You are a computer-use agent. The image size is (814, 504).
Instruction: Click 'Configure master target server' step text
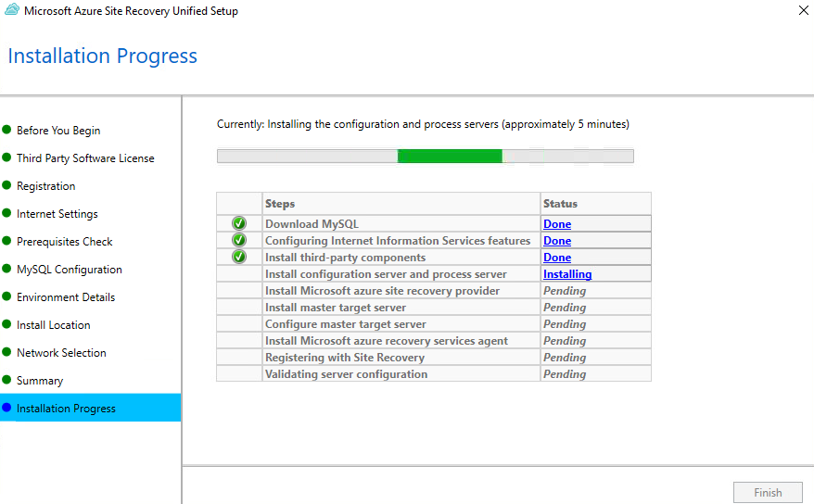point(345,323)
